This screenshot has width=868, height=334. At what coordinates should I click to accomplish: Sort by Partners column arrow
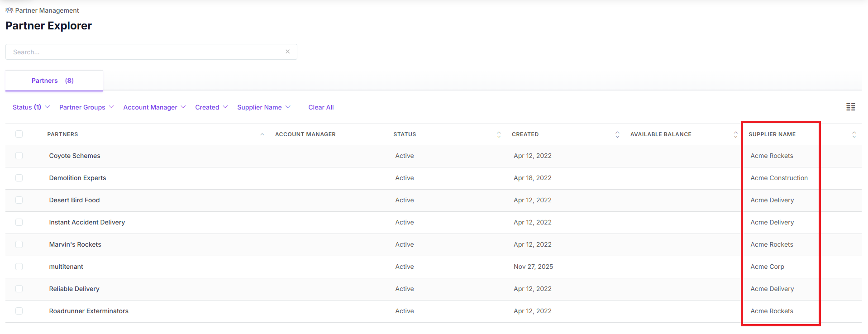pos(262,134)
